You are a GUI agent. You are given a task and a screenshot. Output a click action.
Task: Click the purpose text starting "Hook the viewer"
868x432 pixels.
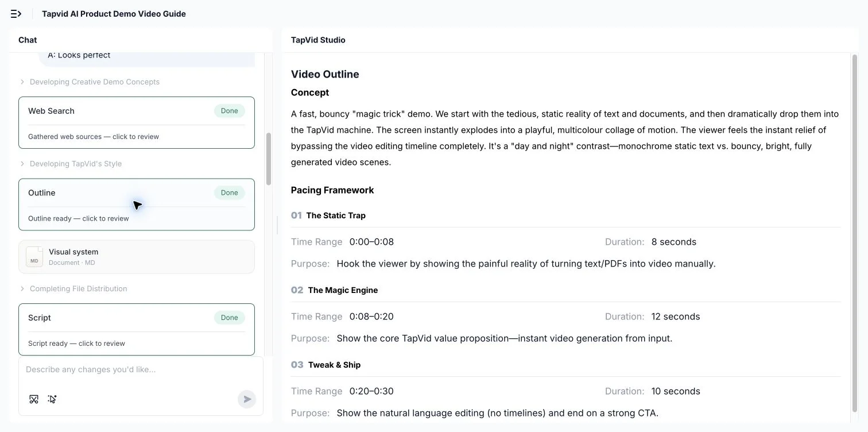click(x=526, y=264)
